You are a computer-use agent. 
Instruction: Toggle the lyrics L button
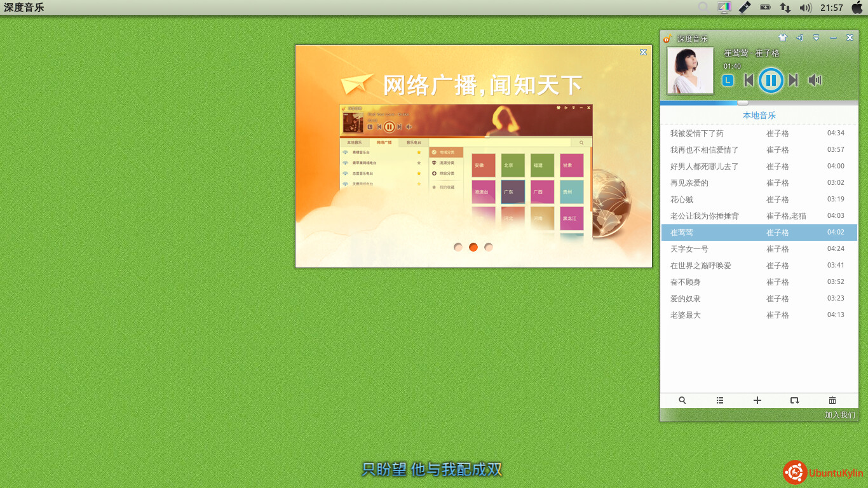click(728, 81)
